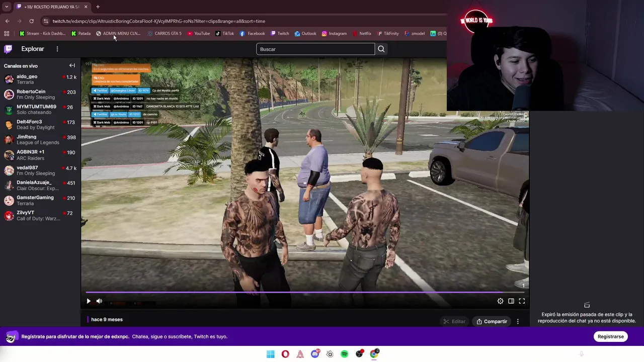Collapse the Canales en vivo sidebar
Image resolution: width=644 pixels, height=362 pixels.
[x=72, y=65]
